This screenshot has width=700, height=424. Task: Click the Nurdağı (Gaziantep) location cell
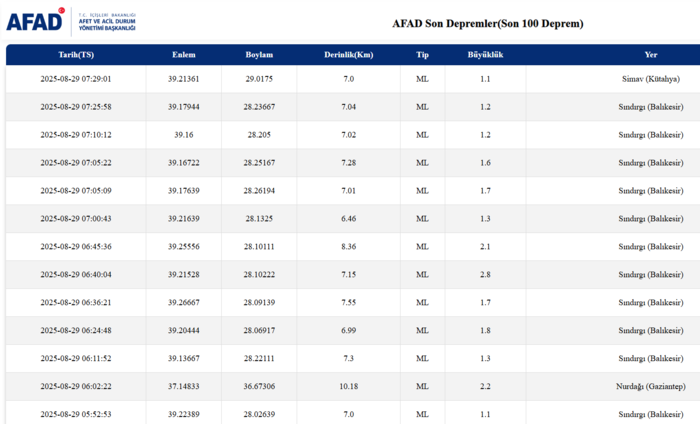pos(642,386)
